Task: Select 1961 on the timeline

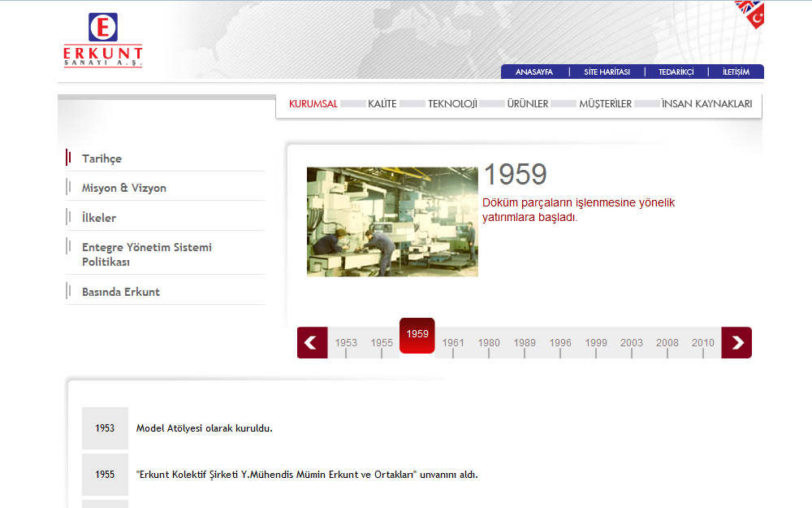Action: pos(453,343)
